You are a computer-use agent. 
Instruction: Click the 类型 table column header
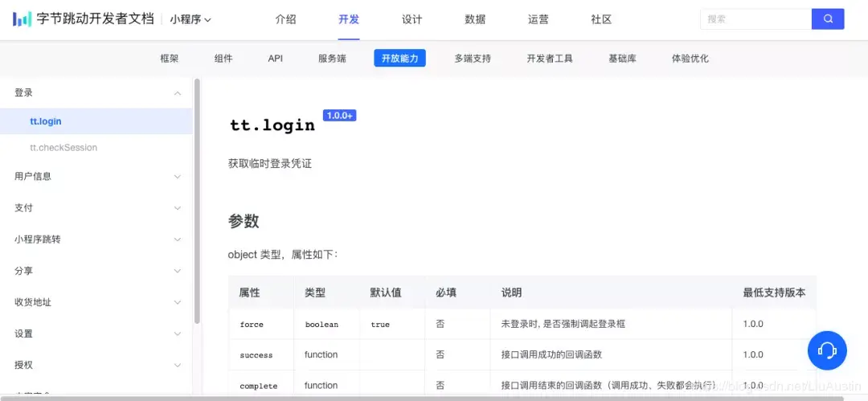(315, 293)
